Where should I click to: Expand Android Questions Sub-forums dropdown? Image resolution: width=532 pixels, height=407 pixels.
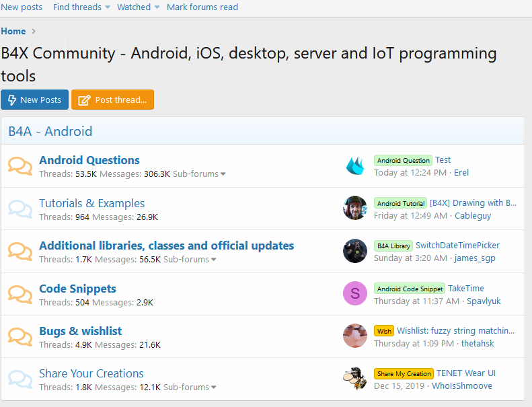click(199, 174)
